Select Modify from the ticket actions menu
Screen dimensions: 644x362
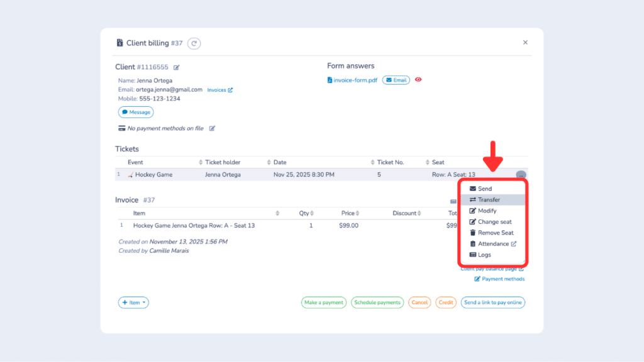coord(473,211)
